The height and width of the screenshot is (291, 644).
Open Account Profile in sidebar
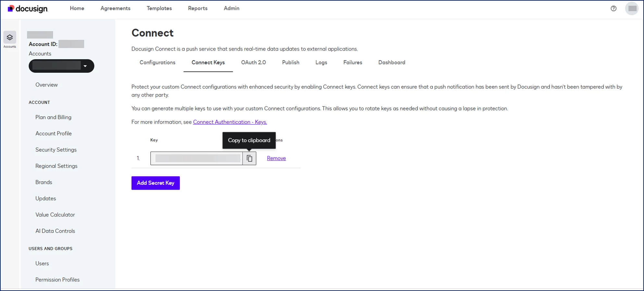54,133
